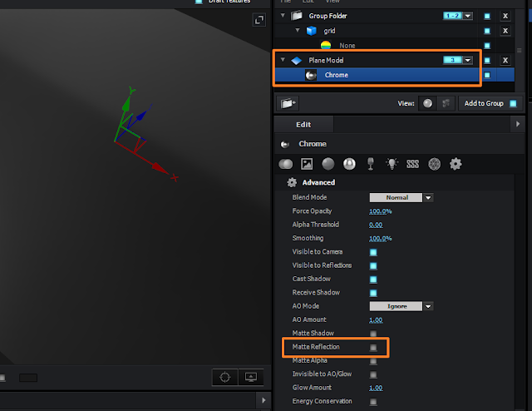Open the Textures picture icon

tap(307, 164)
